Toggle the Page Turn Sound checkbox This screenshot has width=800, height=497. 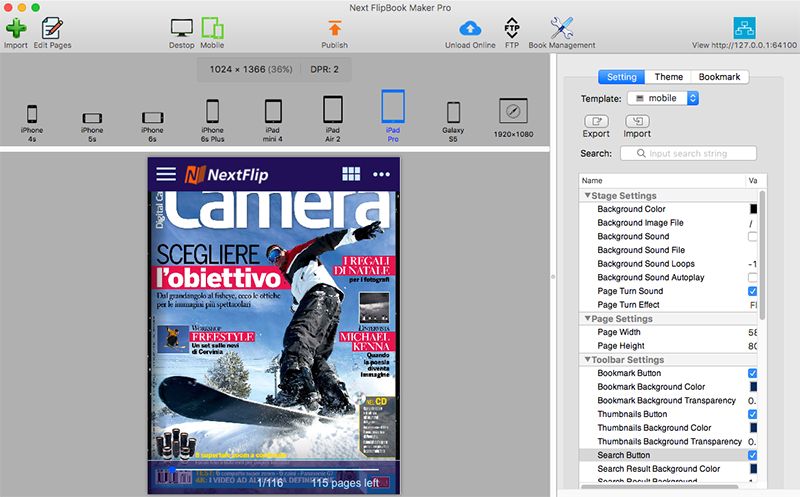pyautogui.click(x=752, y=291)
